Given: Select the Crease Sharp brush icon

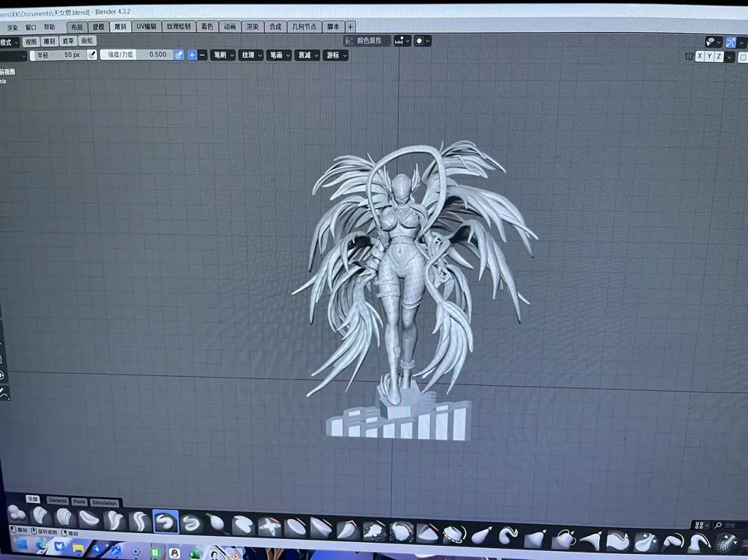Looking at the screenshot, I should pos(139,522).
